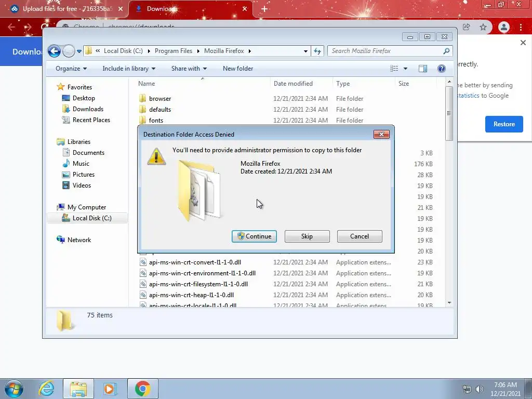Open a new Chrome tab

[264, 9]
